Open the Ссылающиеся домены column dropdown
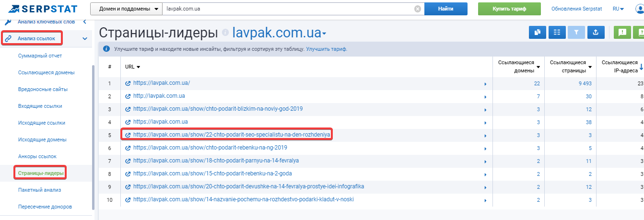 pyautogui.click(x=539, y=67)
